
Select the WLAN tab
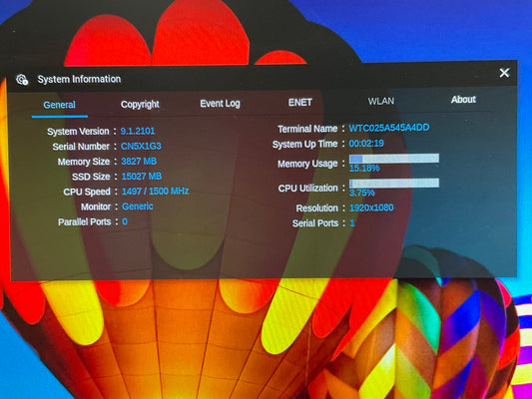pyautogui.click(x=381, y=101)
